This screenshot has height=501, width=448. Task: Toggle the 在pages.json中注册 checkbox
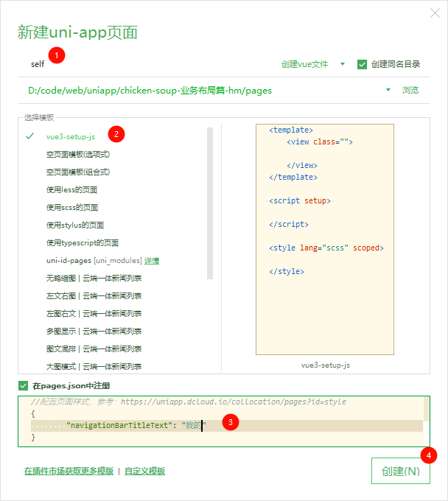coord(24,385)
